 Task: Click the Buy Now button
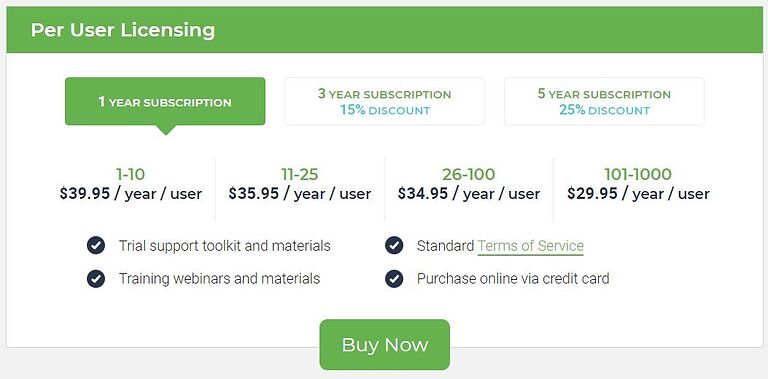click(384, 345)
